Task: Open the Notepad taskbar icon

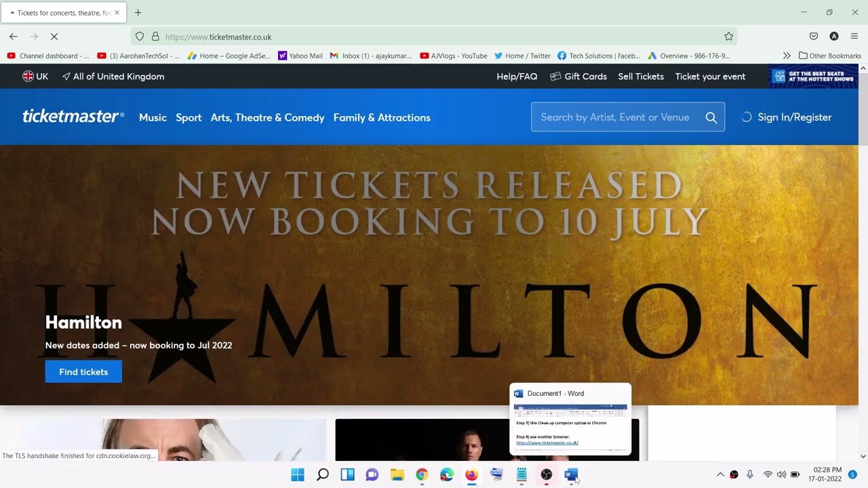Action: tap(521, 474)
